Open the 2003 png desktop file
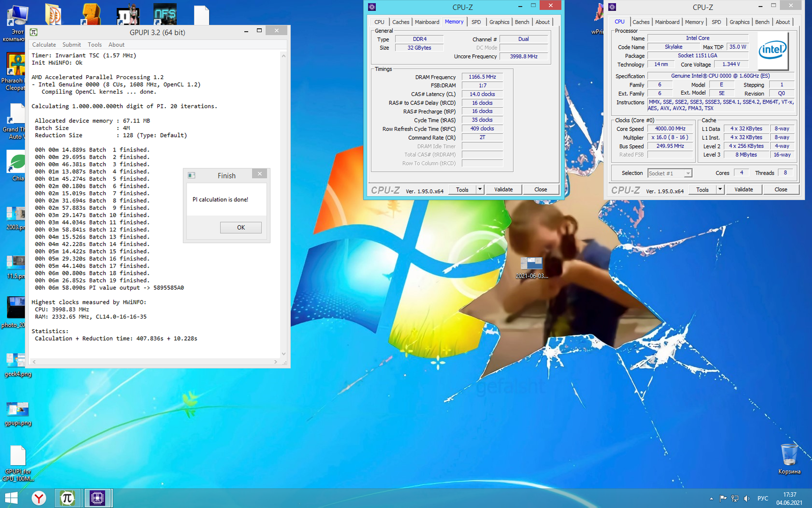The height and width of the screenshot is (508, 812). tap(16, 218)
